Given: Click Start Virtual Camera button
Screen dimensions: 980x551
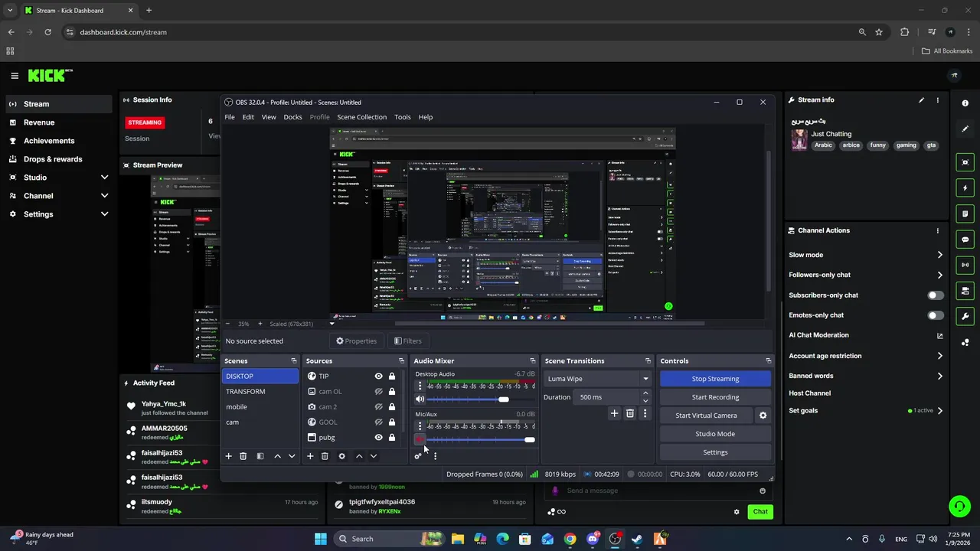Looking at the screenshot, I should coord(706,416).
